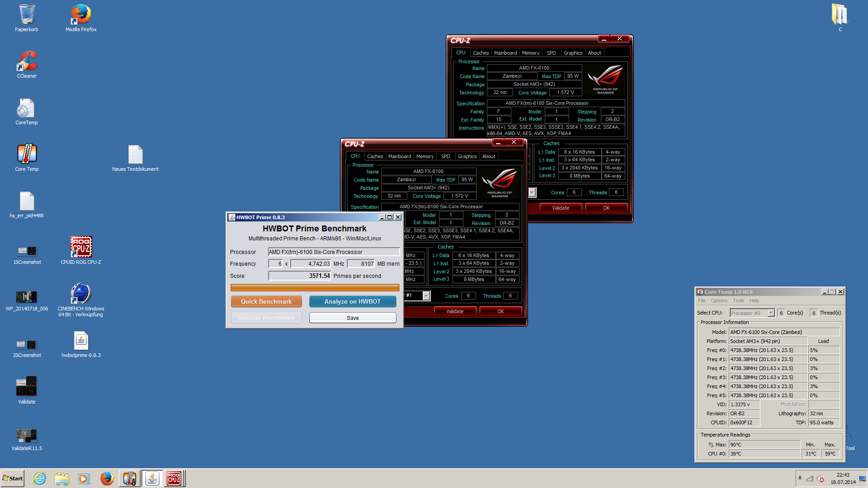Image resolution: width=868 pixels, height=488 pixels.
Task: Open Graphics tab in back CPU-Z window
Action: pos(573,53)
